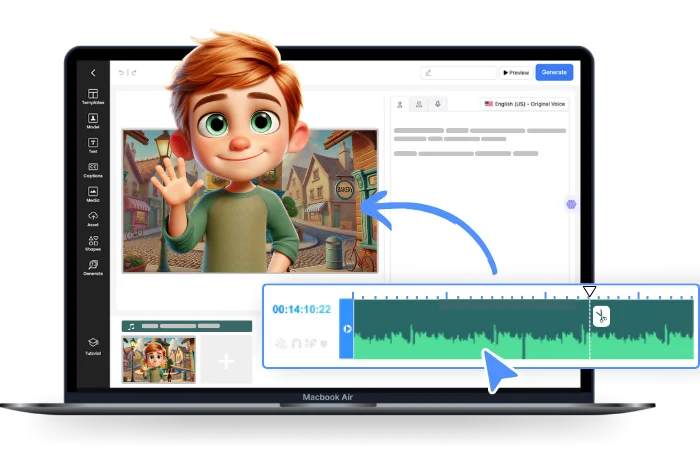The width and height of the screenshot is (700, 455).
Task: Open the Asset upload panel
Action: tap(93, 219)
